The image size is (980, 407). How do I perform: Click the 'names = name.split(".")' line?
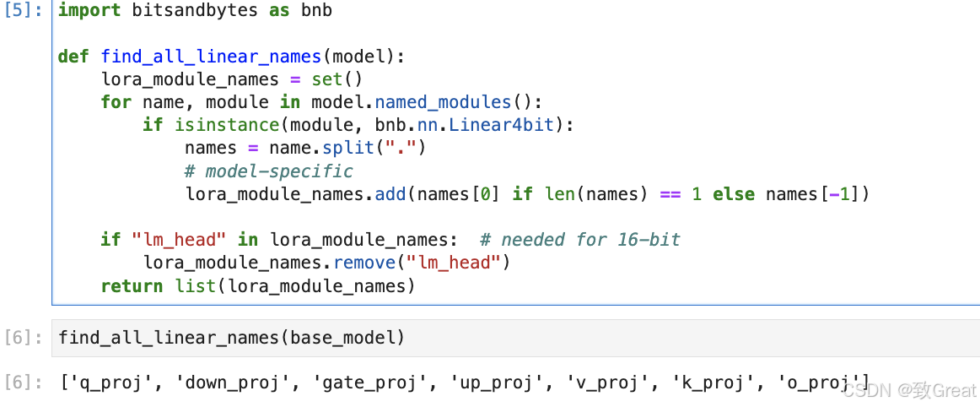pyautogui.click(x=305, y=148)
